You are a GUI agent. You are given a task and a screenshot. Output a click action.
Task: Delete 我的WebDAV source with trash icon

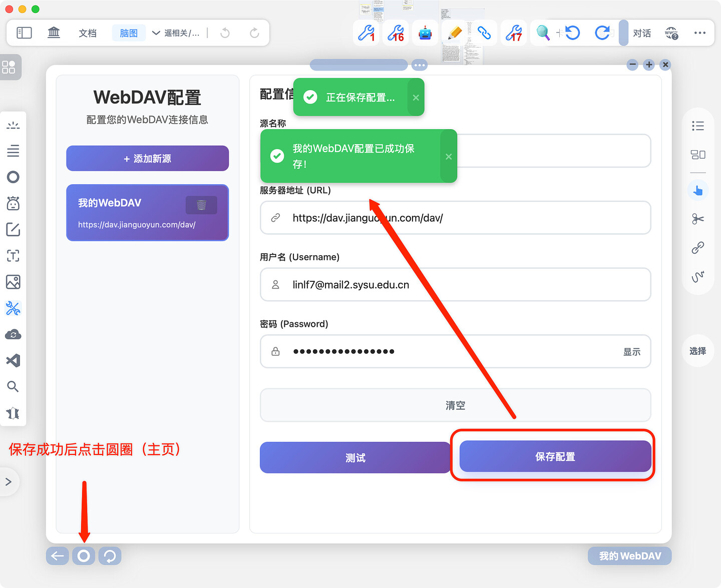coord(201,205)
